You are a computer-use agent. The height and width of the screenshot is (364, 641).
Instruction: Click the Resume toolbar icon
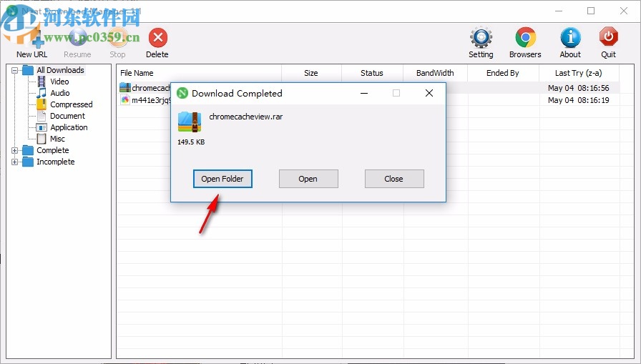(77, 37)
